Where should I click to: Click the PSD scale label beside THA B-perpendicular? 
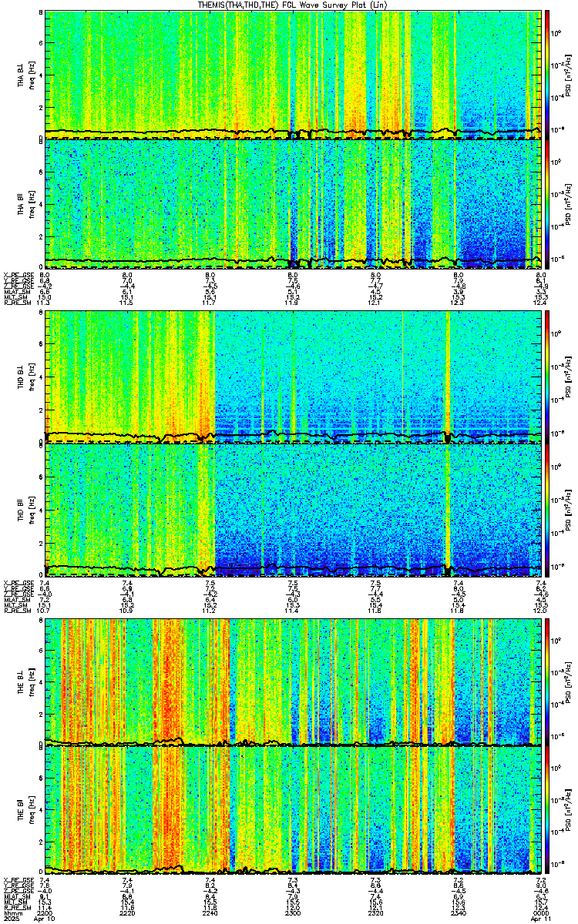pyautogui.click(x=567, y=75)
